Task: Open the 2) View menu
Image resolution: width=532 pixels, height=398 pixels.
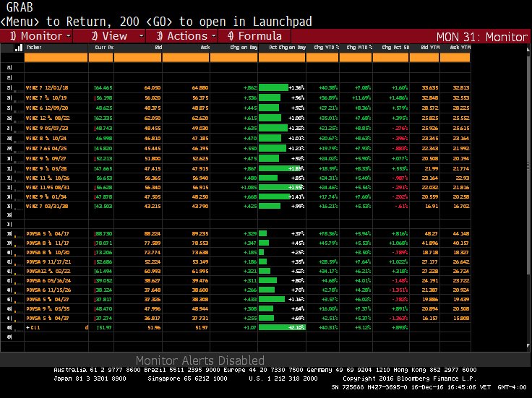Action: tap(109, 36)
